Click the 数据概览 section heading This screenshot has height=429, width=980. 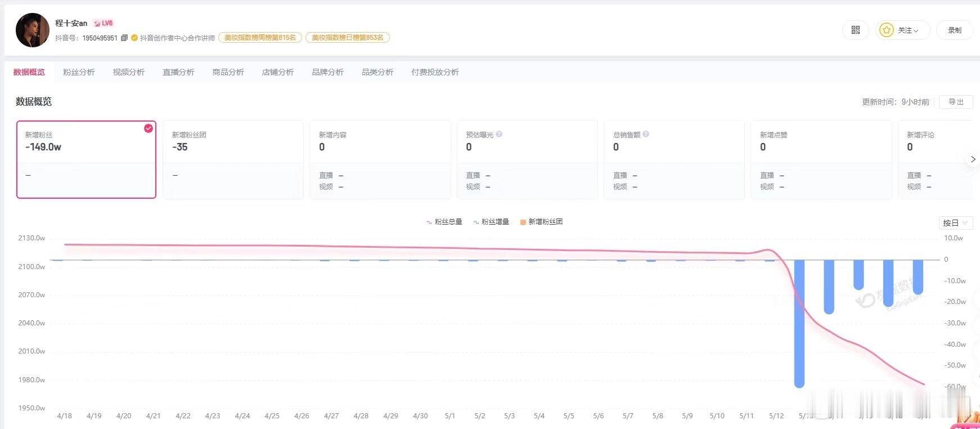click(x=34, y=101)
